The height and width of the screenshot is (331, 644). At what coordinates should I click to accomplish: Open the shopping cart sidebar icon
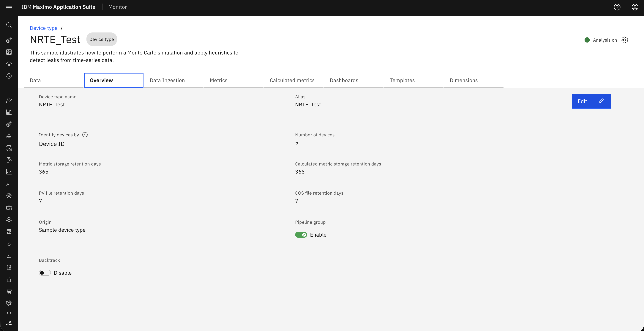point(9,291)
